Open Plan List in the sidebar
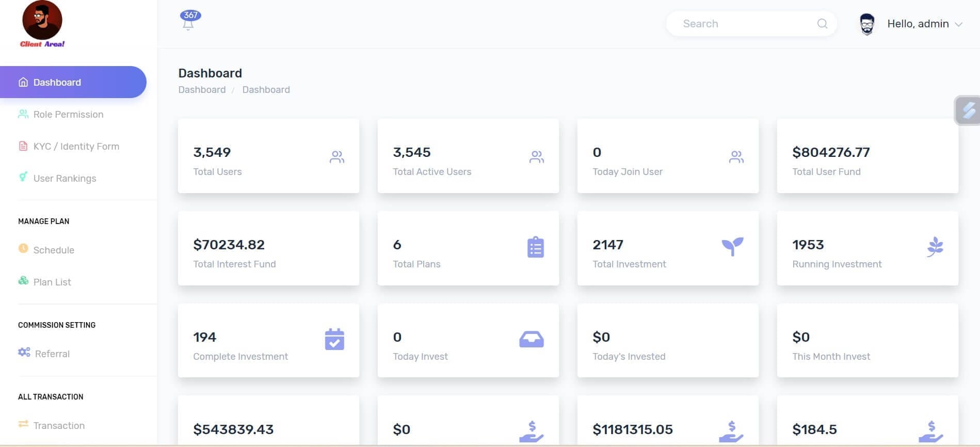980x447 pixels. tap(52, 282)
